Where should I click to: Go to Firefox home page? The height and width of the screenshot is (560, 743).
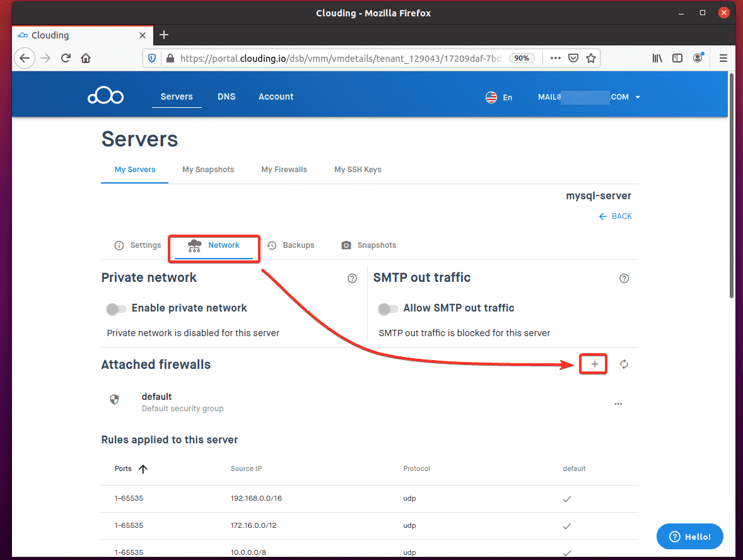[86, 58]
